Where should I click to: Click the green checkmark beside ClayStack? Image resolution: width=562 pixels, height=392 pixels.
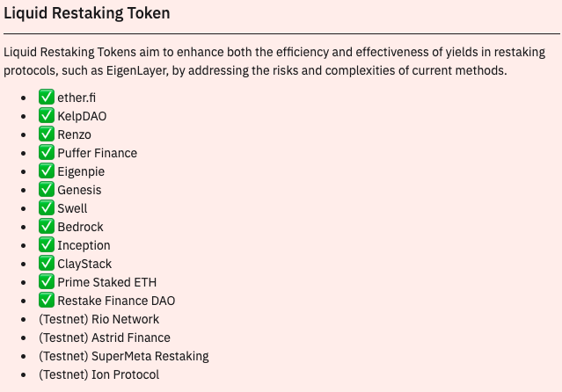(x=47, y=264)
